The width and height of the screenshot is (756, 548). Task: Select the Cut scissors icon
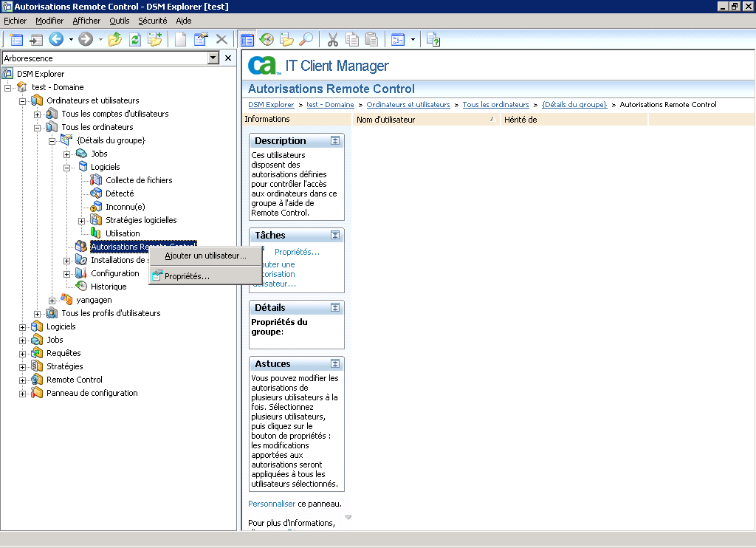click(333, 39)
